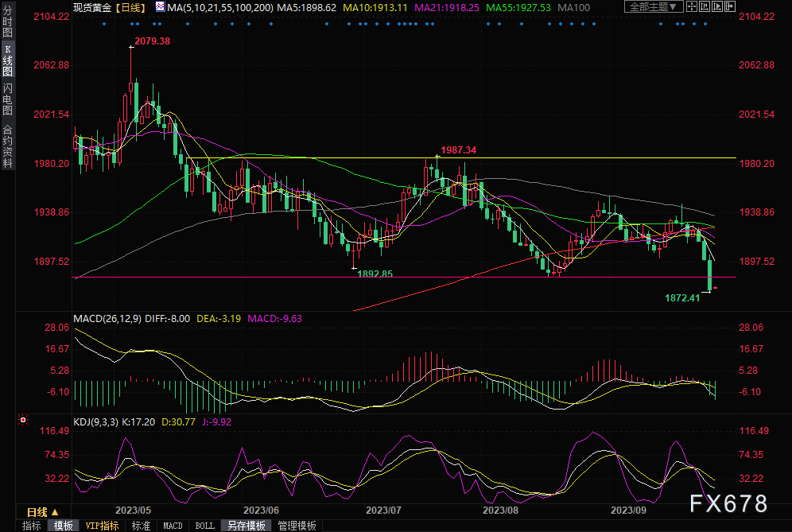Viewport: 792px width, 532px height.
Task: Toggle the BOLL template button
Action: click(204, 526)
